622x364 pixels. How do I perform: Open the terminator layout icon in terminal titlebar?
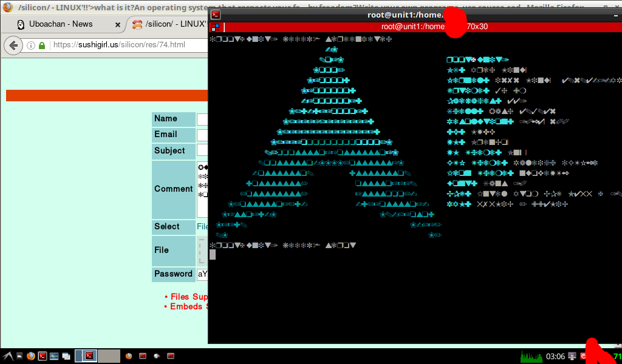click(216, 27)
